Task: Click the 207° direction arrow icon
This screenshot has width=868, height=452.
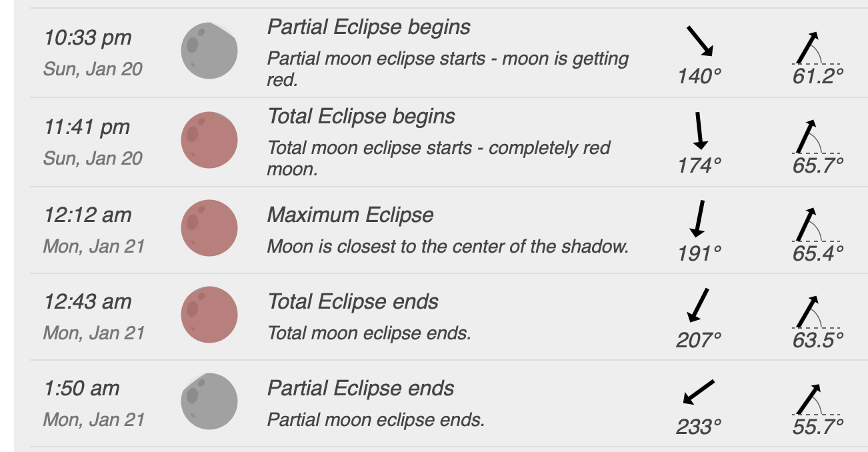Action: 698,305
